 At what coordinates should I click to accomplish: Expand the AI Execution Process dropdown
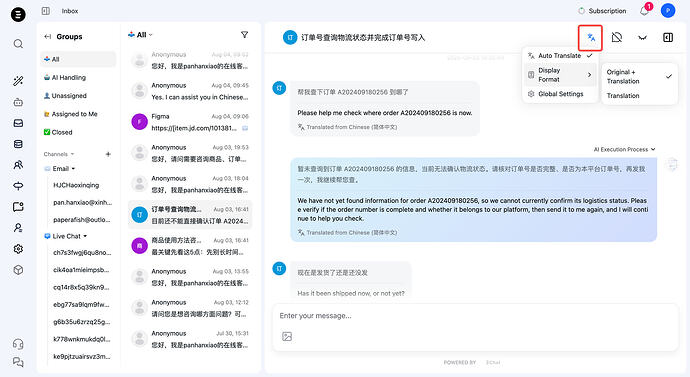[624, 150]
